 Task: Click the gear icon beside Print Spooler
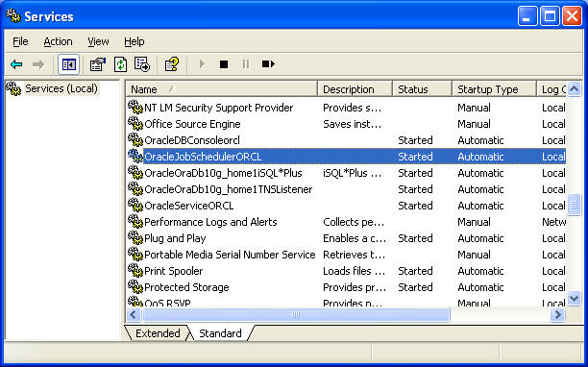point(135,270)
